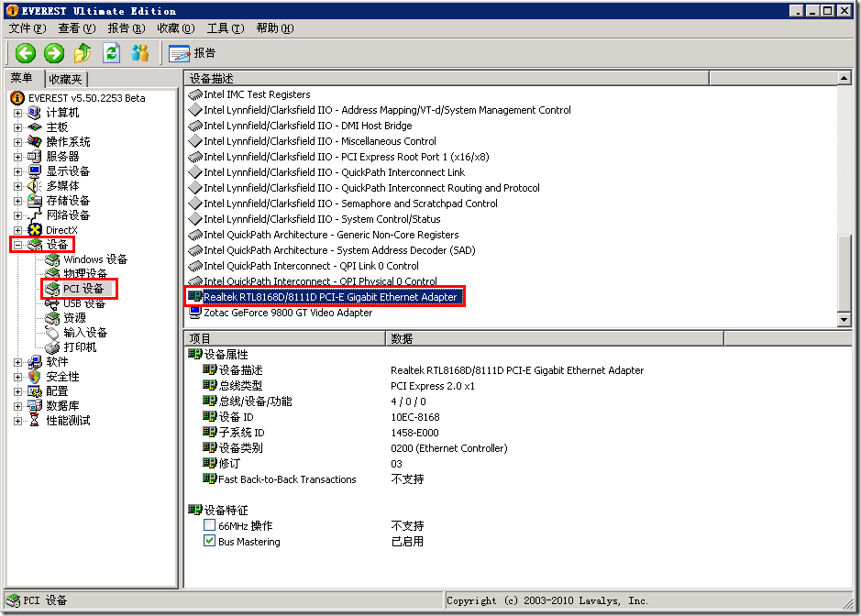Click the 项目 column header

click(284, 339)
